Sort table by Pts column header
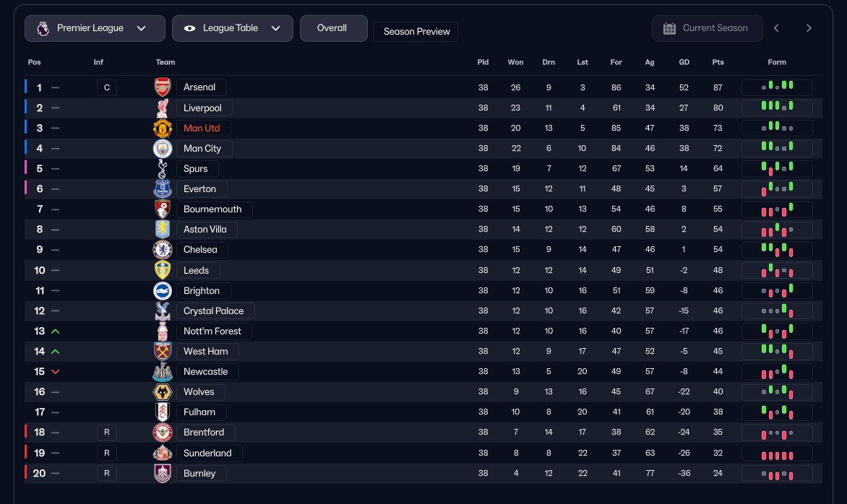847x504 pixels. [718, 62]
